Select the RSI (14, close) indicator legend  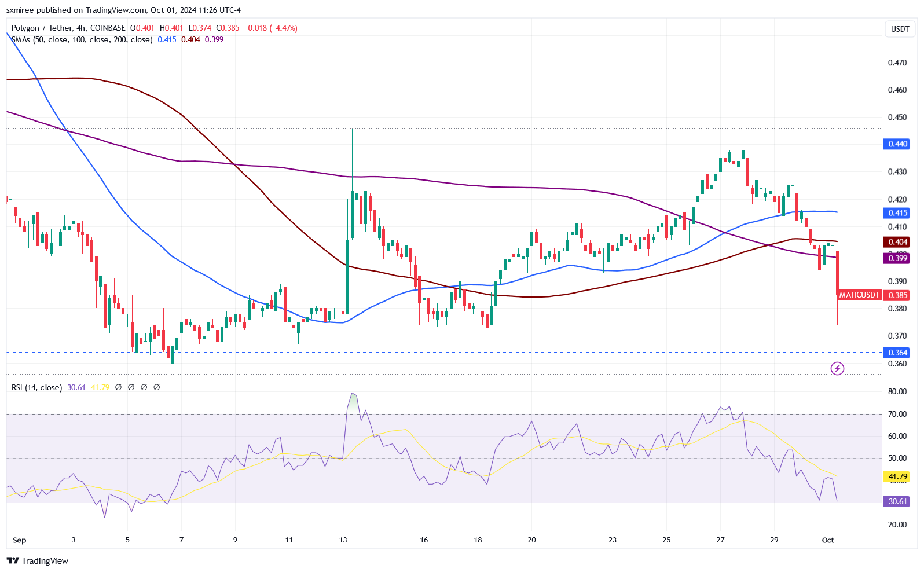[36, 387]
